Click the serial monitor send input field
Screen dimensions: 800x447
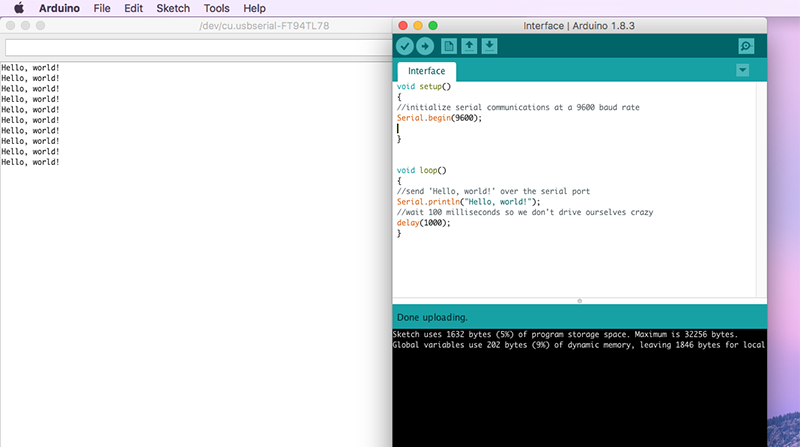pyautogui.click(x=199, y=48)
